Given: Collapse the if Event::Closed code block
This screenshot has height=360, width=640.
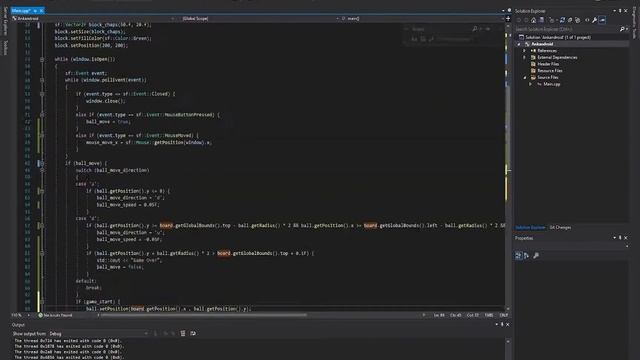Looking at the screenshot, I should click(x=42, y=94).
